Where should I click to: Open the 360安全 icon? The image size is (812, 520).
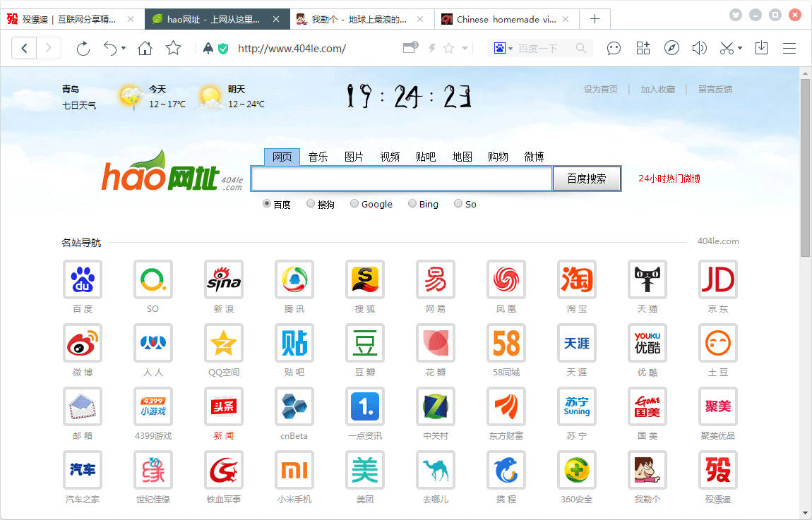[x=576, y=471]
